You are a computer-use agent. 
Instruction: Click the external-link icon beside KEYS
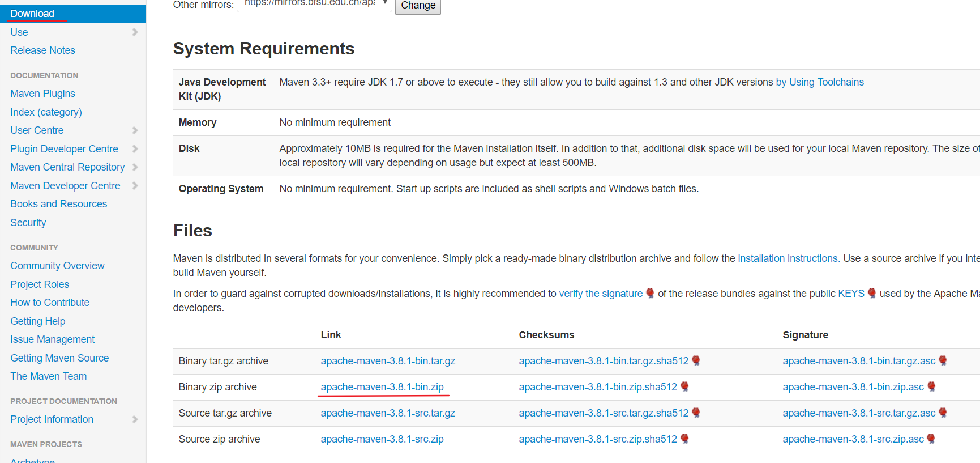point(872,294)
